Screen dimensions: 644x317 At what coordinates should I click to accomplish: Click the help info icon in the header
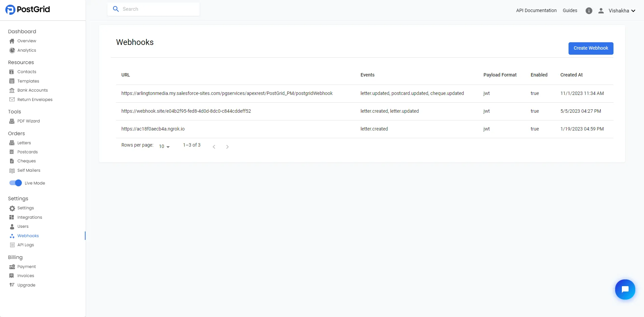click(x=589, y=10)
